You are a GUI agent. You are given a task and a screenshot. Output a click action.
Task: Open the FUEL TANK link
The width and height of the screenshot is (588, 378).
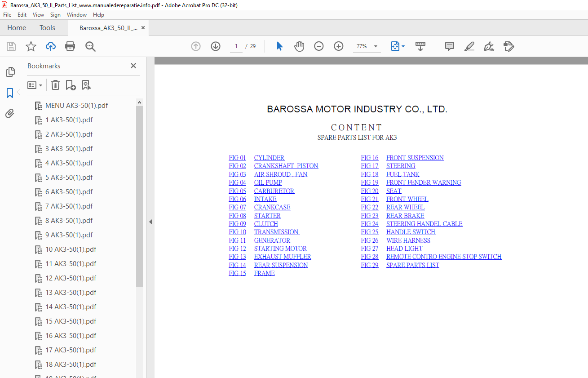(x=403, y=174)
